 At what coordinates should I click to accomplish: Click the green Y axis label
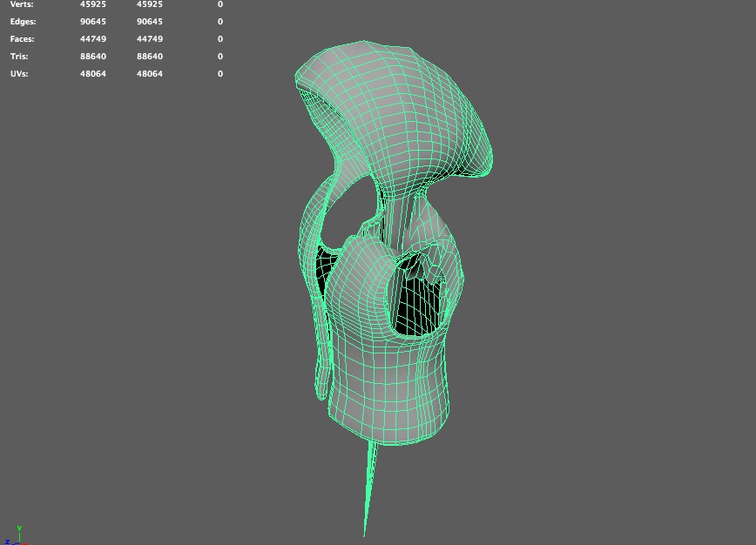tap(19, 528)
